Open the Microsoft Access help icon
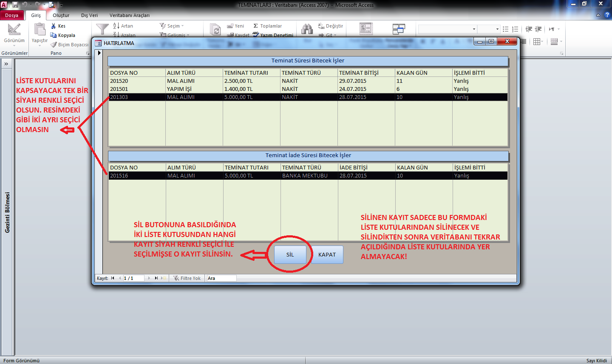 [607, 15]
